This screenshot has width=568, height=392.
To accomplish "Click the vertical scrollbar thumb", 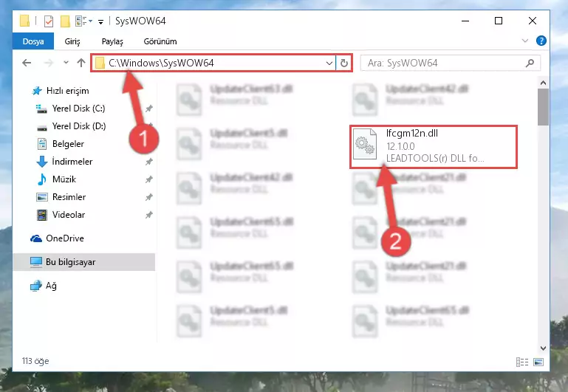I will [x=543, y=107].
